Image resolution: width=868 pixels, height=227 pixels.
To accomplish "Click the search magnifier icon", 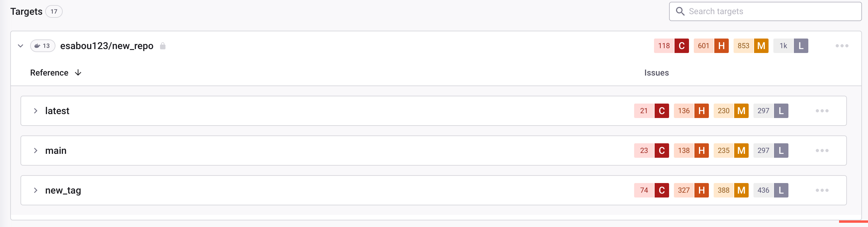I will [x=680, y=11].
